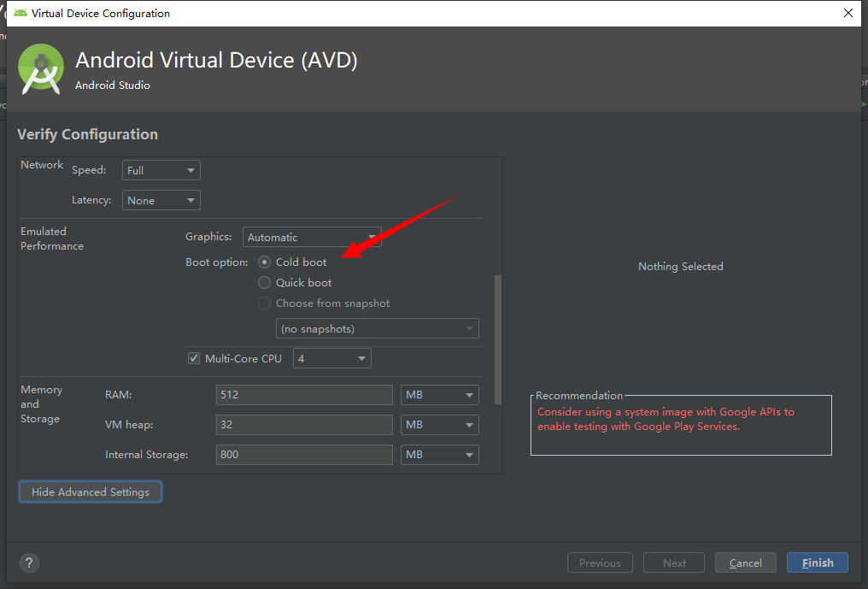This screenshot has width=868, height=589.
Task: Open the Internal Storage unit dropdown
Action: (x=439, y=455)
